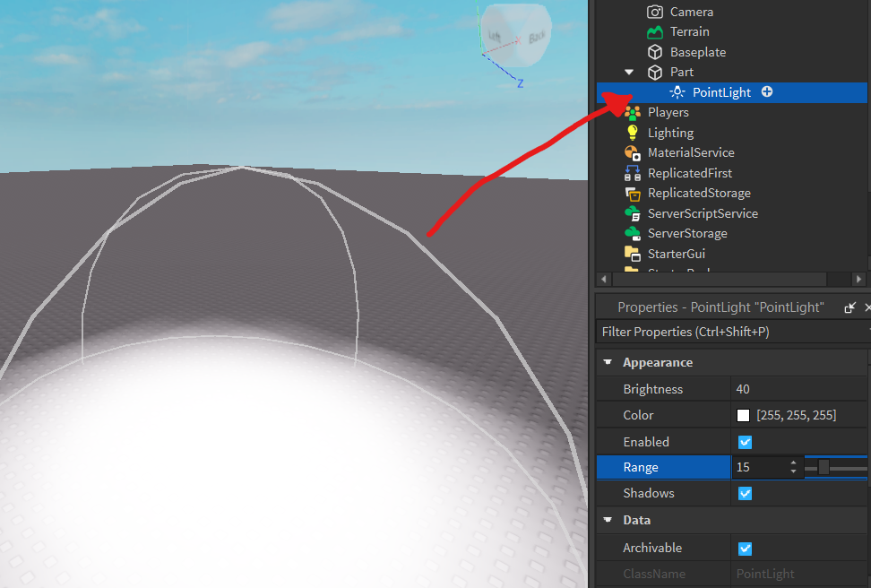Viewport: 871px width, 588px height.
Task: Click the Range slider handle
Action: (x=824, y=467)
